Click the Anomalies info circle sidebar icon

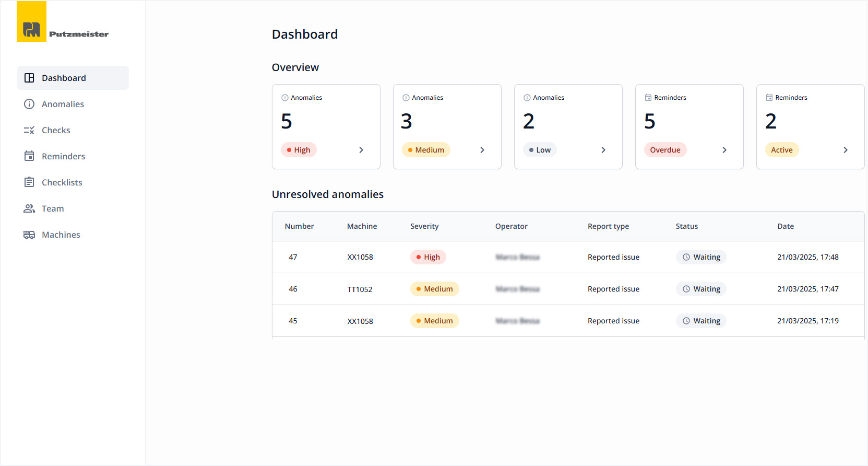29,104
